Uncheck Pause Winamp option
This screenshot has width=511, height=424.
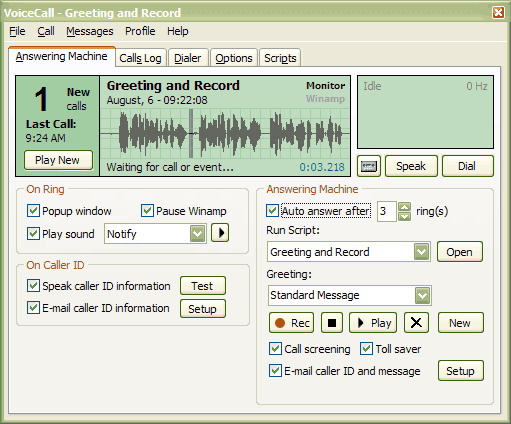[x=147, y=211]
